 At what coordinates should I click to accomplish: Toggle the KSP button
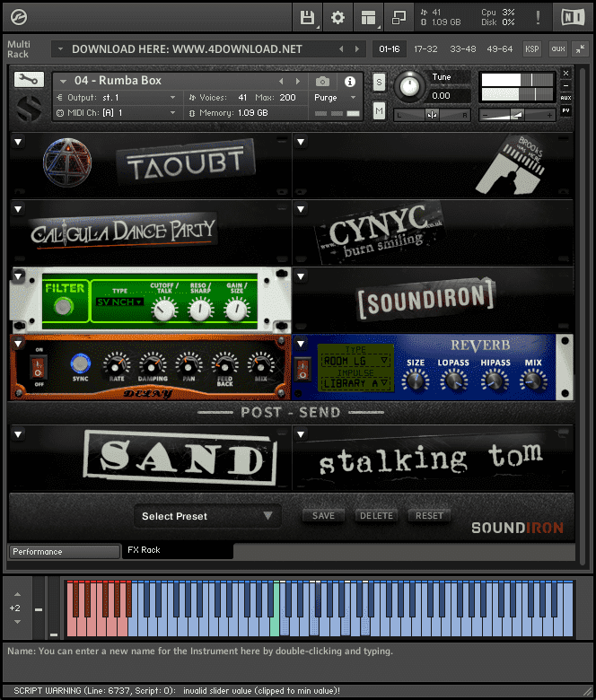(x=531, y=49)
